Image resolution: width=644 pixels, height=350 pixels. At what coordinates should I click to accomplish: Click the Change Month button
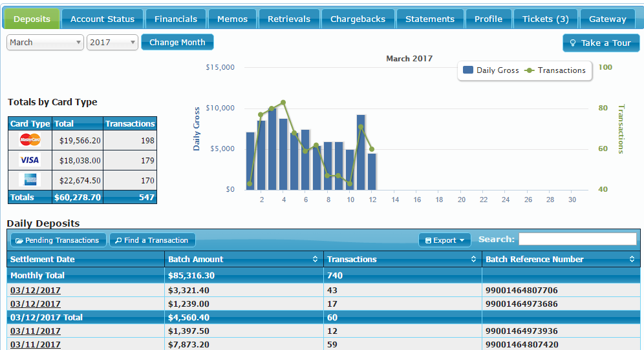[x=177, y=43]
